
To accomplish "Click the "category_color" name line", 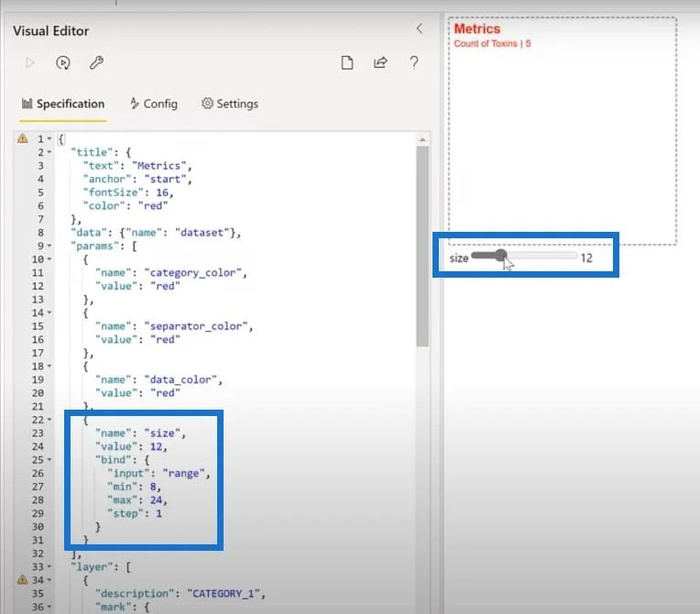I will [x=171, y=273].
